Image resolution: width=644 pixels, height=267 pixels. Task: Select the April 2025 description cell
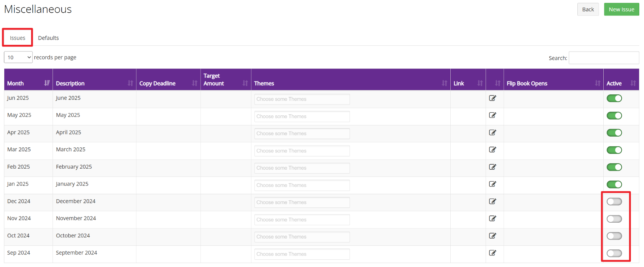tap(94, 133)
